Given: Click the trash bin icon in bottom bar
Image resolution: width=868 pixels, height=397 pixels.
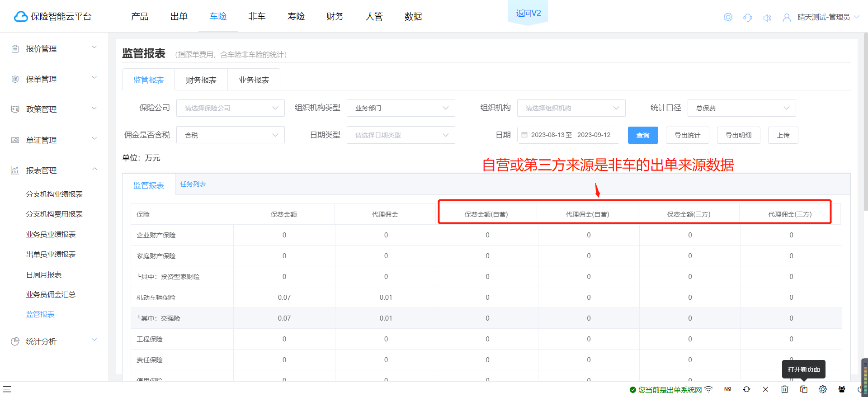Looking at the screenshot, I should pos(784,389).
